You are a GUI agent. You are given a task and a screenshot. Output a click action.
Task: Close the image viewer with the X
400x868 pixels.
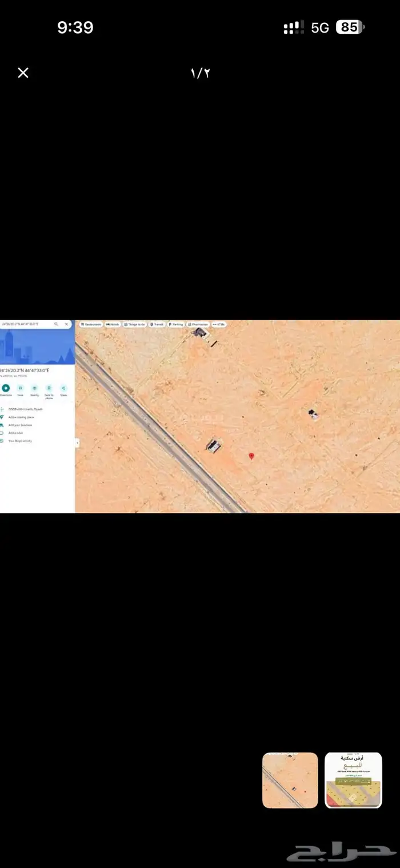[x=23, y=73]
